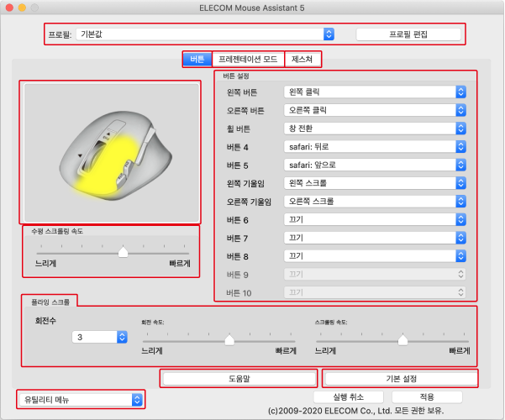Open the 유틸리티 메뉴 dropdown
Image resolution: width=505 pixels, height=420 pixels.
[x=81, y=400]
